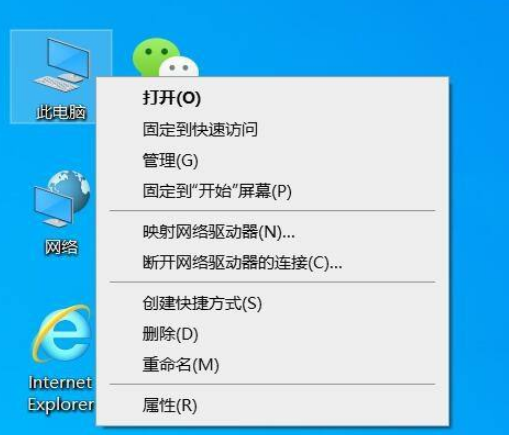Click the 网络 text label
The image size is (509, 435).
tap(62, 247)
